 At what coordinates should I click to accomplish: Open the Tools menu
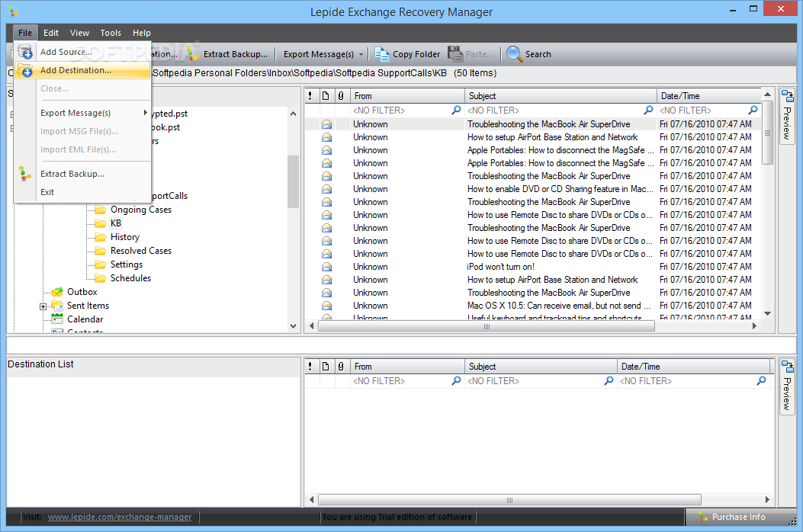(111, 33)
